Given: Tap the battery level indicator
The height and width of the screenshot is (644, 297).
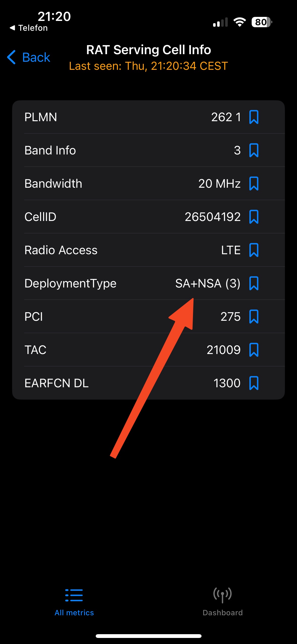Looking at the screenshot, I should point(261,22).
